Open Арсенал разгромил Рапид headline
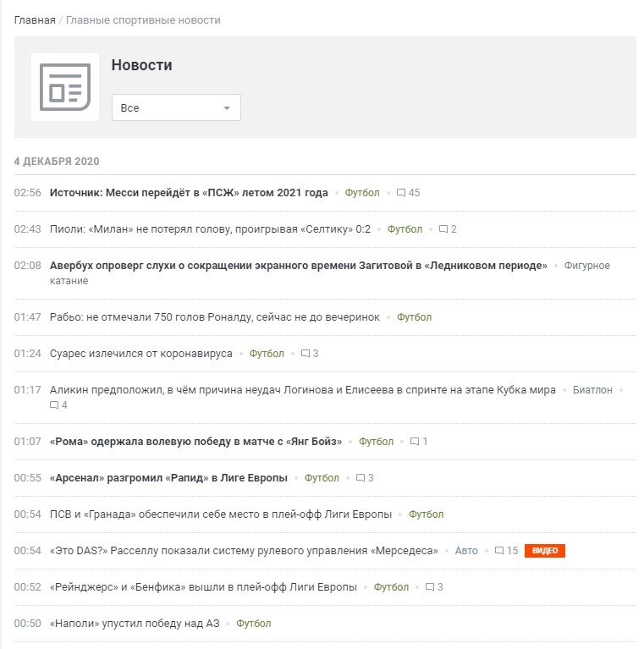The width and height of the screenshot is (644, 649). click(168, 477)
